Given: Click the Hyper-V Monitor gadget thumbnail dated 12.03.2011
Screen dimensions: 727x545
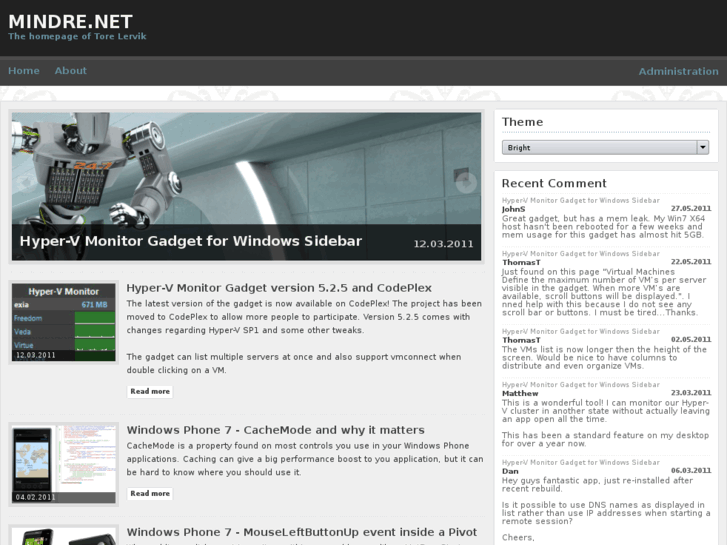Looking at the screenshot, I should tap(64, 322).
